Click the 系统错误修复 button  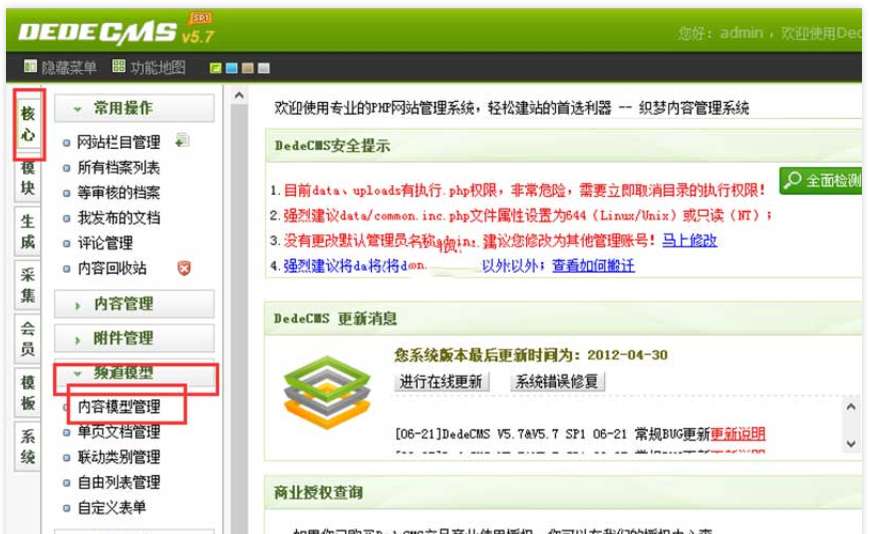(557, 382)
